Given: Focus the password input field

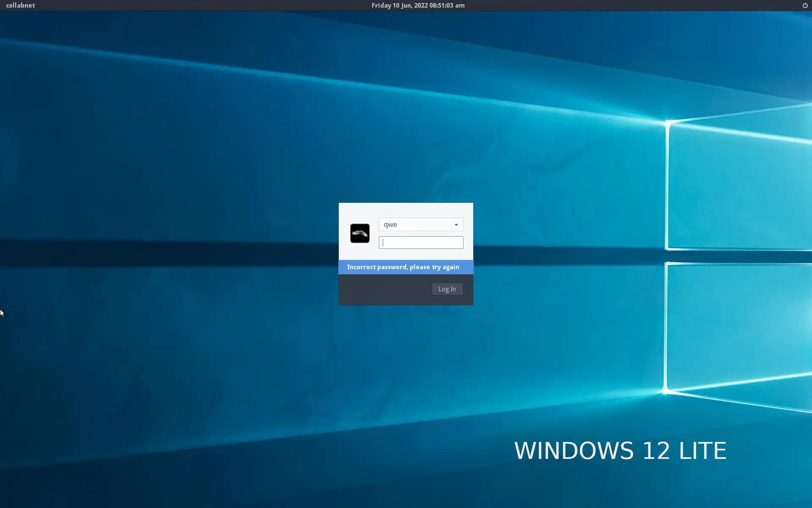Looking at the screenshot, I should [x=421, y=243].
